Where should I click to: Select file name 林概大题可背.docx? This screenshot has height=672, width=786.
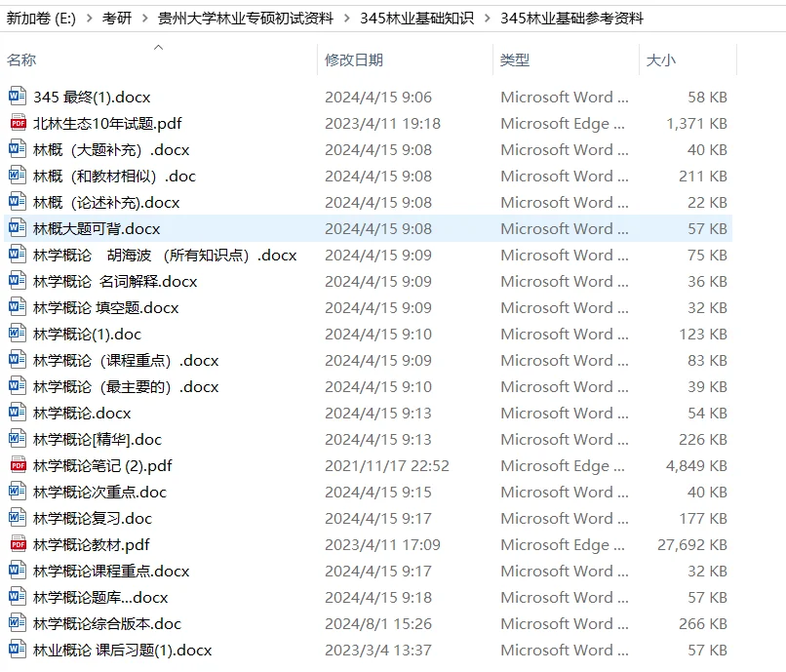tap(97, 228)
